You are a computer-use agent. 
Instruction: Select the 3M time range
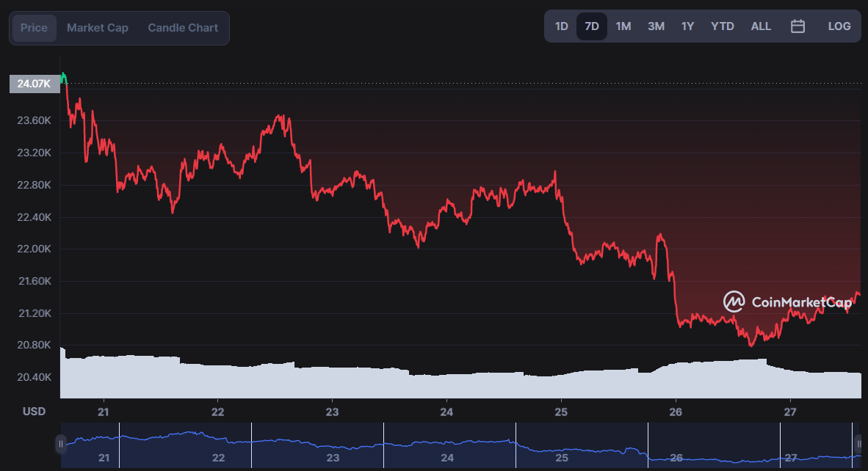point(656,26)
